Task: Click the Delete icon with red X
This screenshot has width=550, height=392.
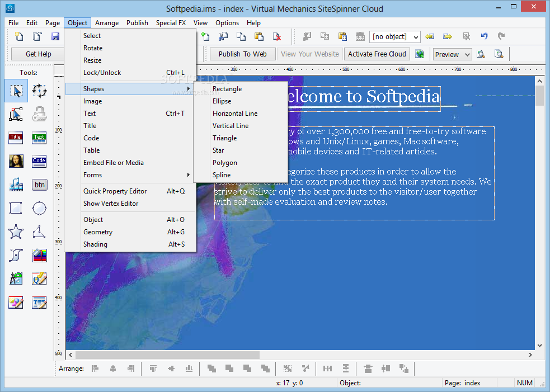Action: click(277, 36)
